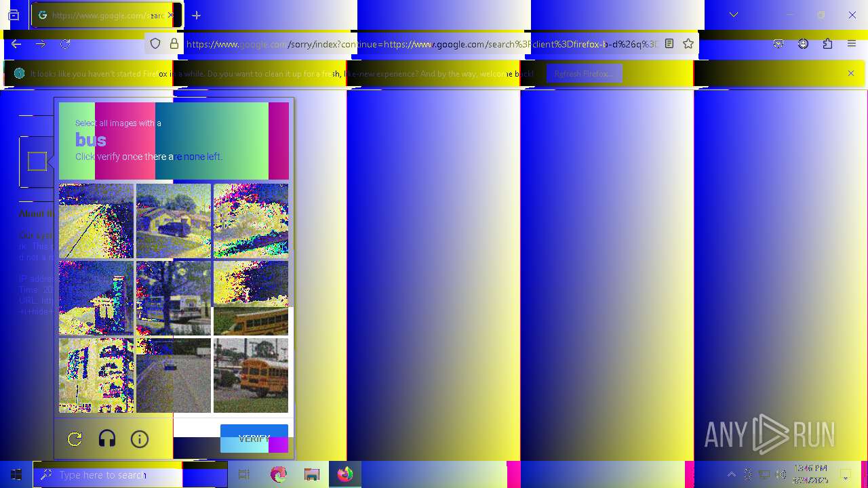Go back to previous page
Viewport: 868px width, 488px height.
(16, 43)
